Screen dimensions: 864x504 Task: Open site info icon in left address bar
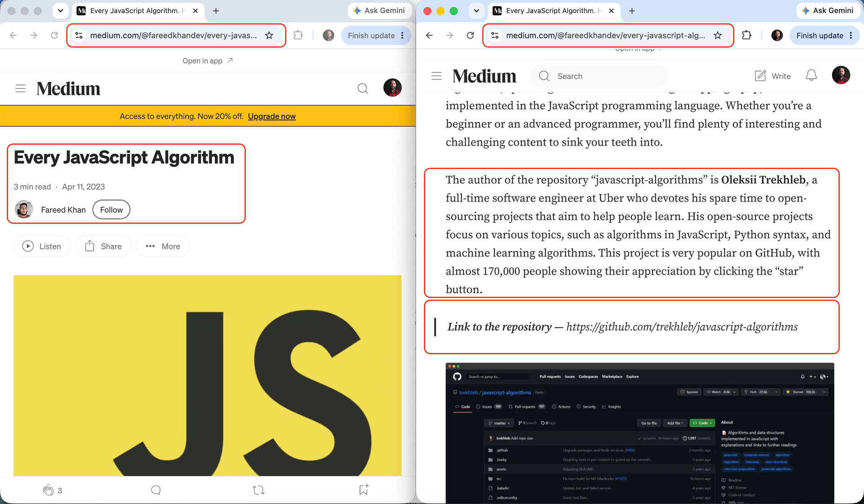[79, 36]
